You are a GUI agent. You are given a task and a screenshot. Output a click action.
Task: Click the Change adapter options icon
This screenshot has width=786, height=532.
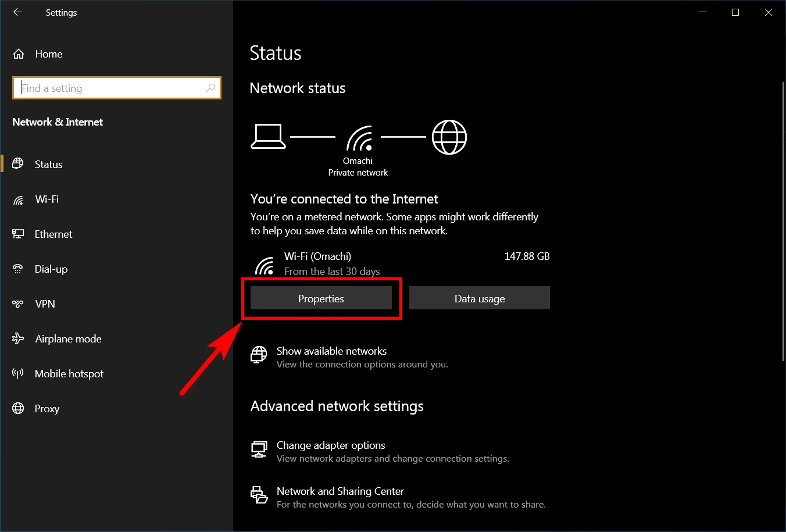(259, 449)
